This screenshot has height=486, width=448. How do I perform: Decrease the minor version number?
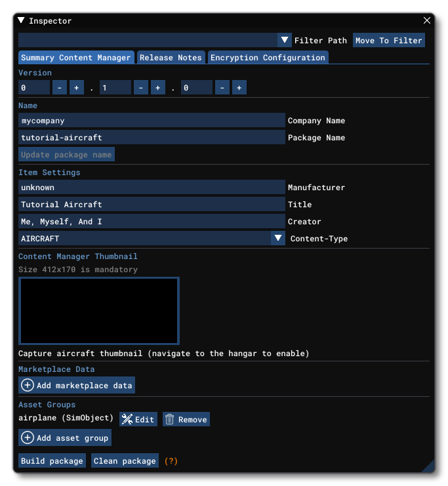[141, 88]
